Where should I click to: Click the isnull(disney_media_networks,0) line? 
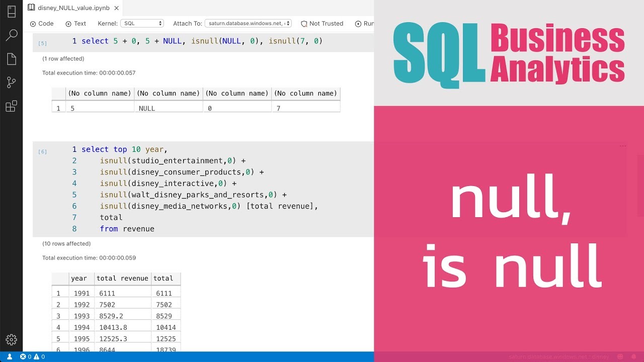(209, 206)
